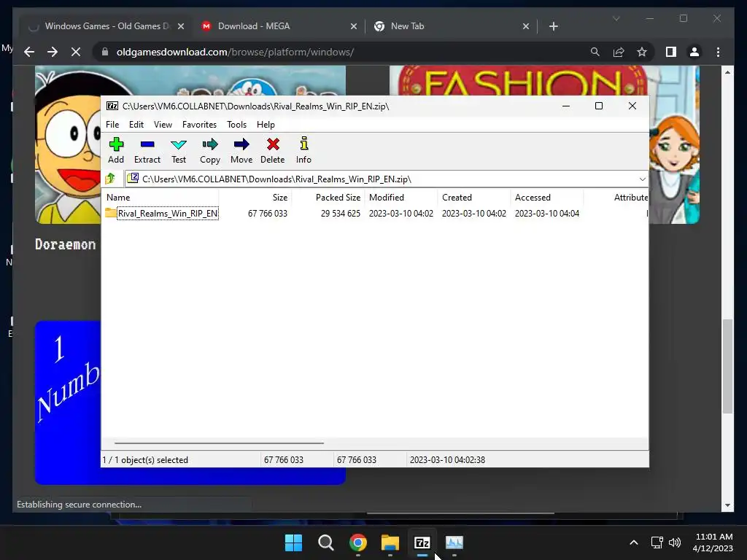Select the Copy toolbar icon
This screenshot has width=747, height=560.
click(210, 150)
